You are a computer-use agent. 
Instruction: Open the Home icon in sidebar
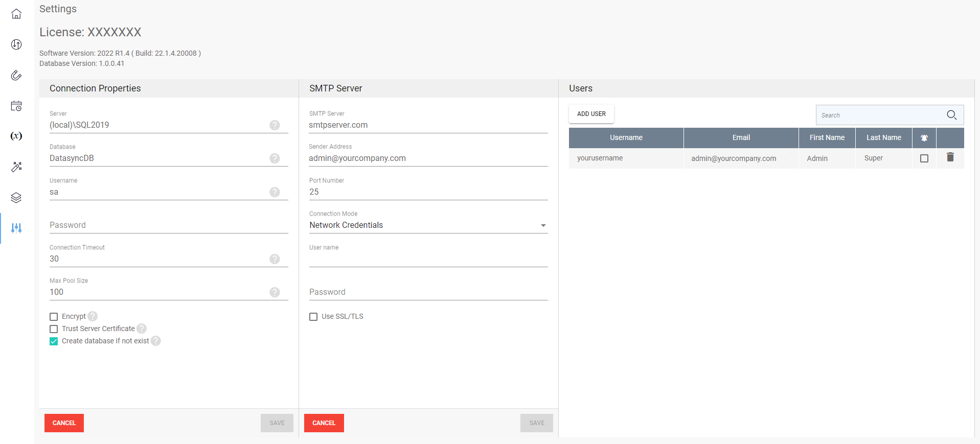(x=16, y=14)
